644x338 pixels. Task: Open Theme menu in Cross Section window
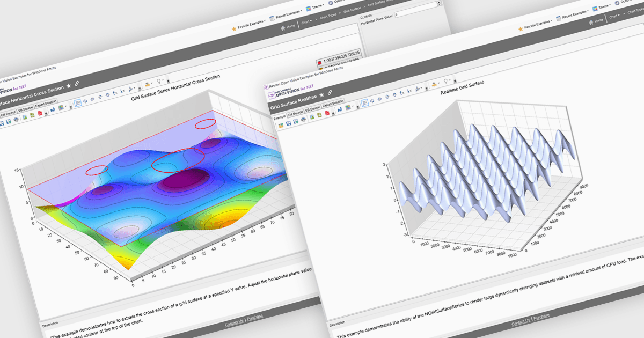click(314, 7)
